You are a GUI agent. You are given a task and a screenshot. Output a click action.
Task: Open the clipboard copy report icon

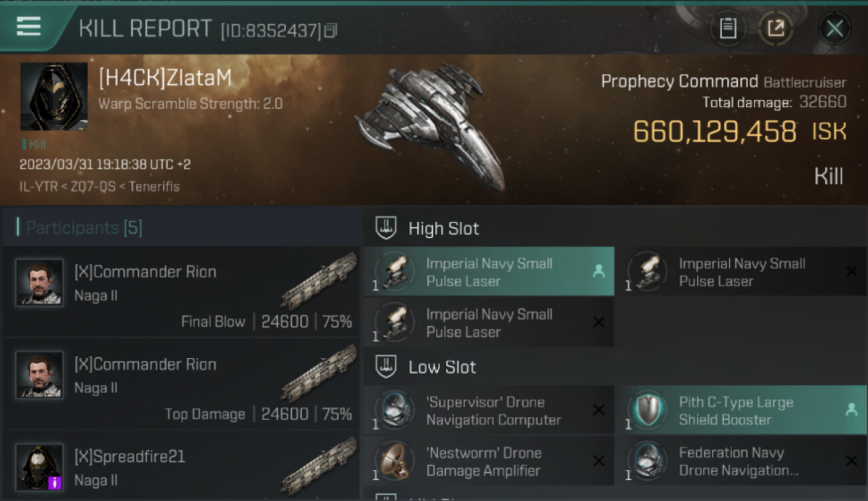[728, 28]
